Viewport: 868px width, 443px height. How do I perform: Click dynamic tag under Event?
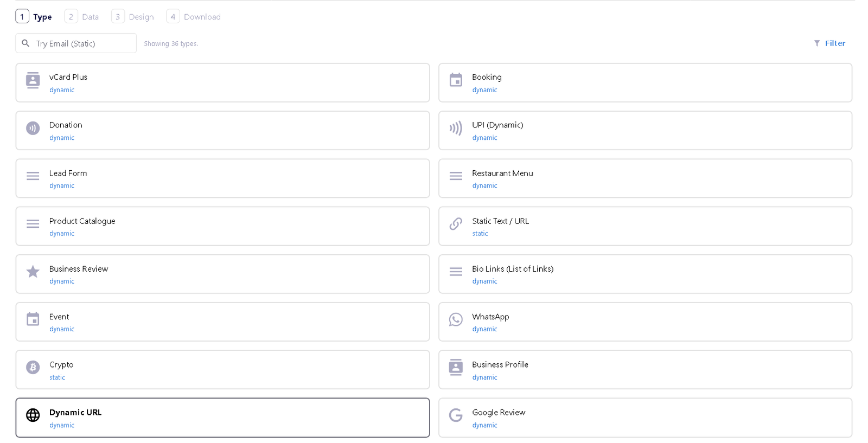pos(62,329)
